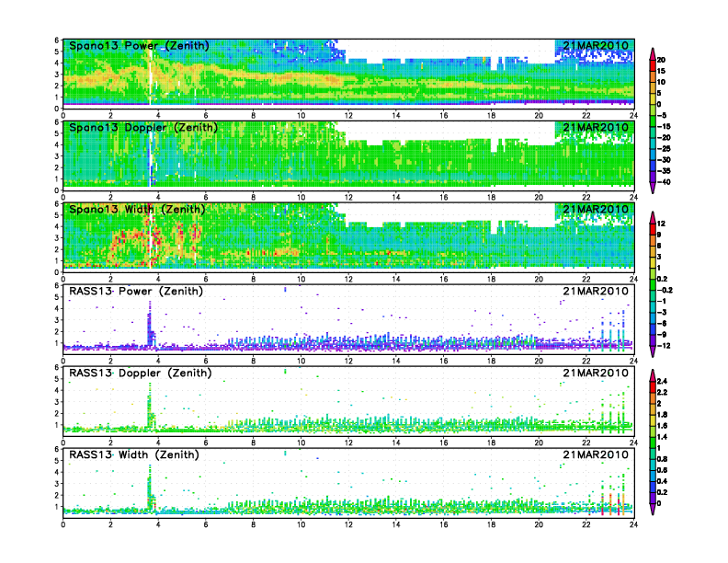This screenshot has height=563, width=728.
Task: Click the tall spike in RASS13 Power plot
Action: click(x=150, y=323)
